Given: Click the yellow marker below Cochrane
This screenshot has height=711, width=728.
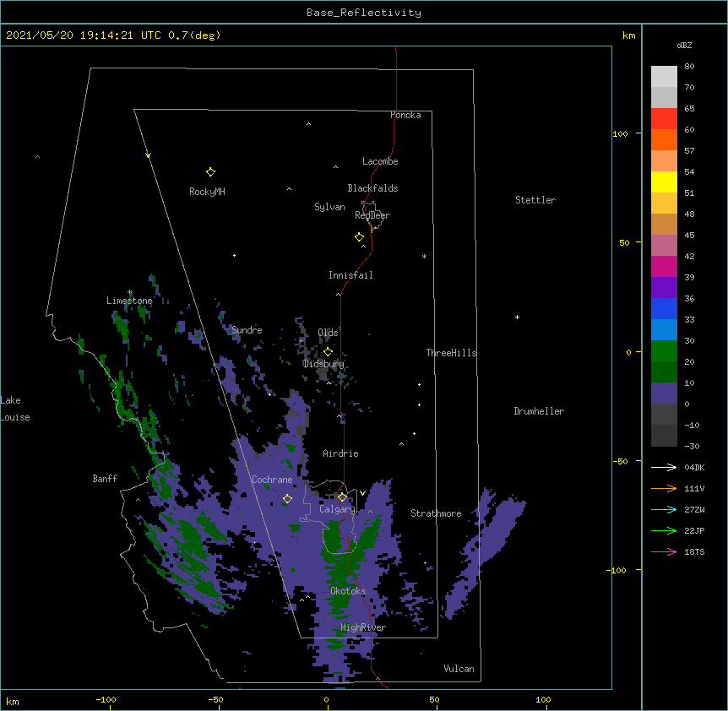Looking at the screenshot, I should click(287, 499).
